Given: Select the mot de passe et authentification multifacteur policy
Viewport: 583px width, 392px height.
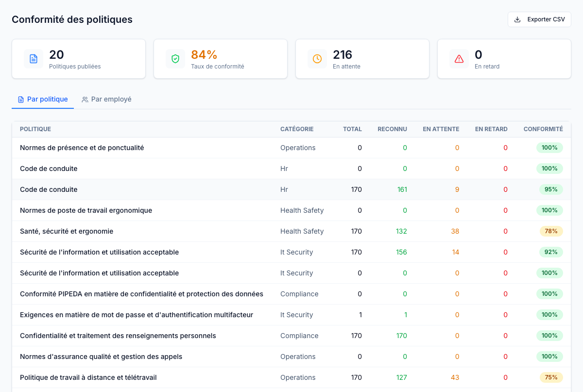Looking at the screenshot, I should pyautogui.click(x=291, y=315).
